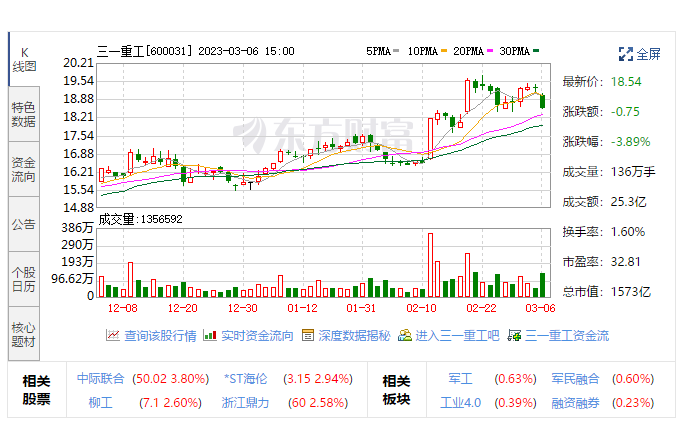Open the 个股日历 tab
Viewport: 684px width, 446px height.
click(24, 279)
